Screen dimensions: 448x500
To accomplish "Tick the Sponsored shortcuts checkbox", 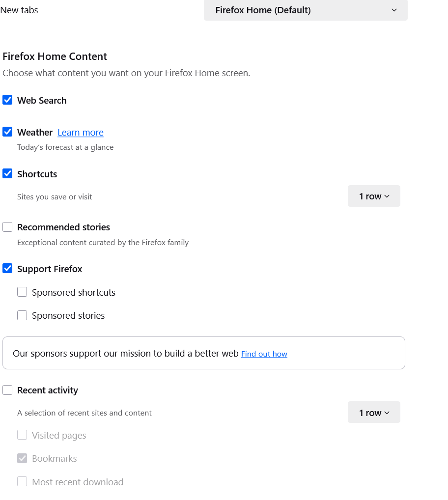I will [22, 292].
